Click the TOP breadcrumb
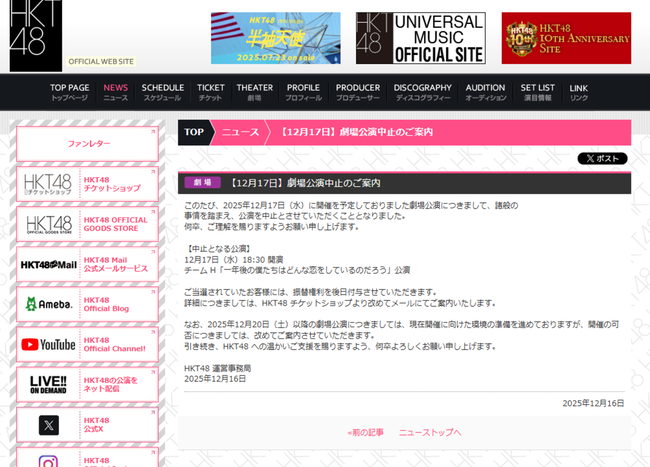 point(194,132)
